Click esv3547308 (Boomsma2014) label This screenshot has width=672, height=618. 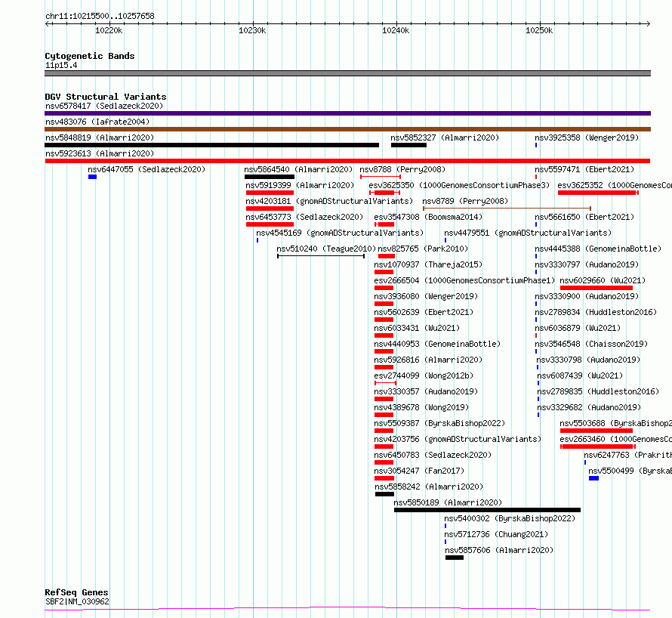point(427,217)
